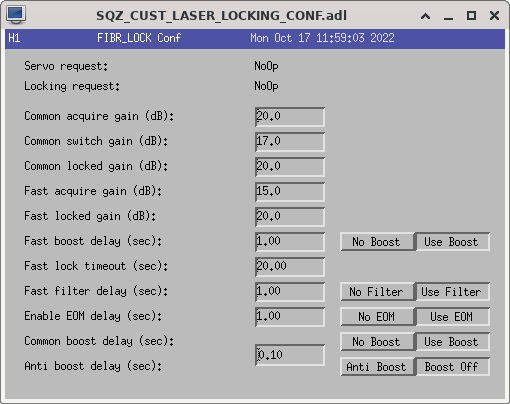This screenshot has height=404, width=510.
Task: Maximize the window with the square icon
Action: (471, 15)
